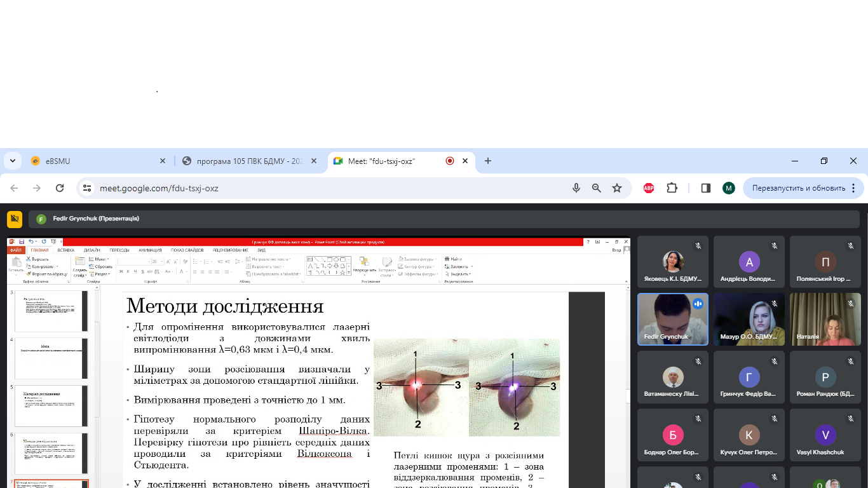Open the font size 20 dropdown

click(161, 261)
